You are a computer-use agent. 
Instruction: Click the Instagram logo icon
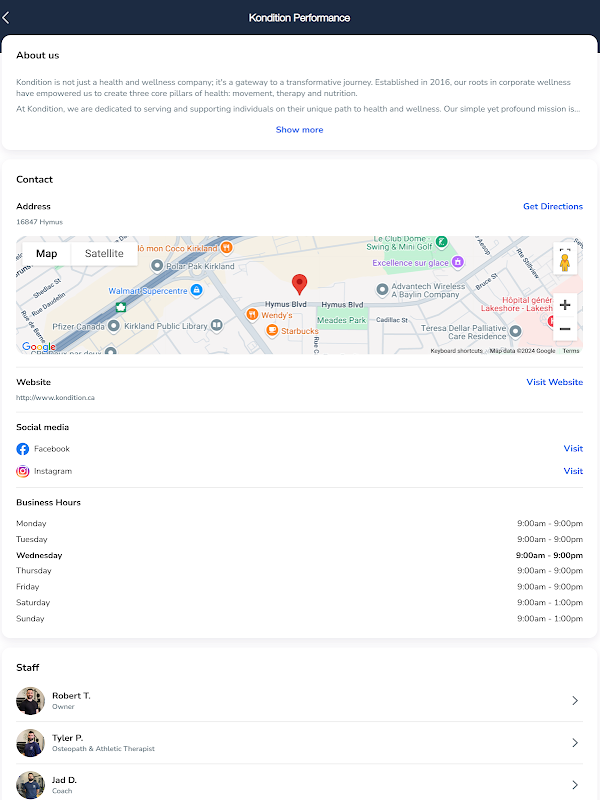pyautogui.click(x=23, y=471)
